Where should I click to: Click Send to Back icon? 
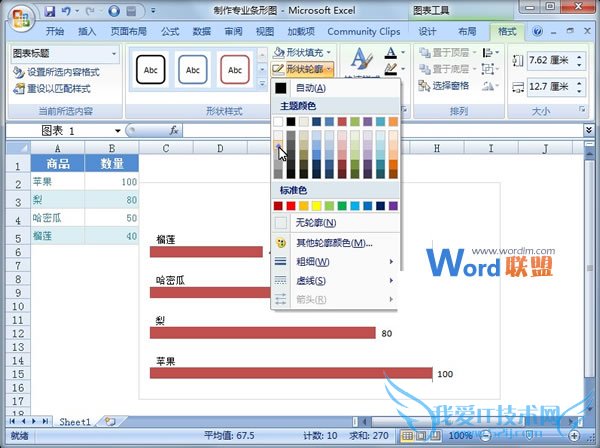click(424, 69)
